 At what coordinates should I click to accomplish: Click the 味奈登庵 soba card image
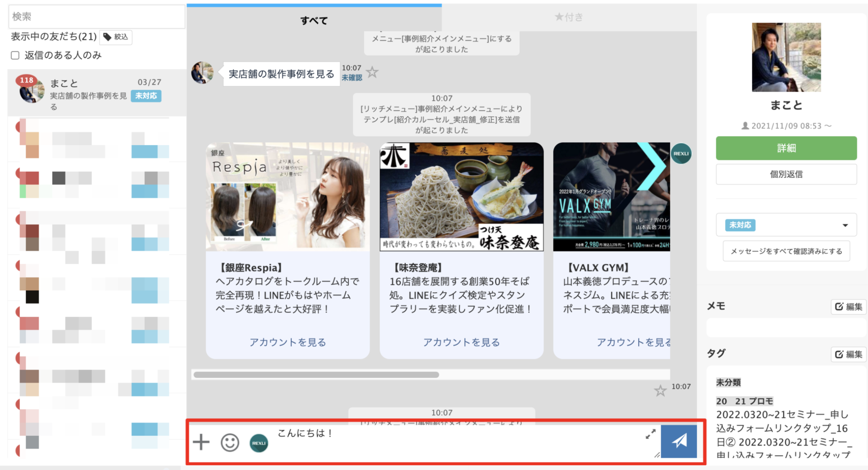461,197
